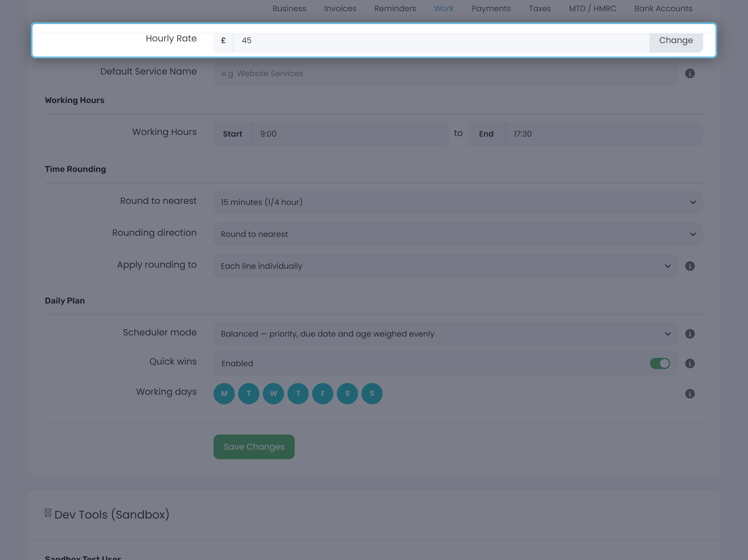Open the Round to nearest dropdown
The width and height of the screenshot is (748, 560).
(458, 202)
